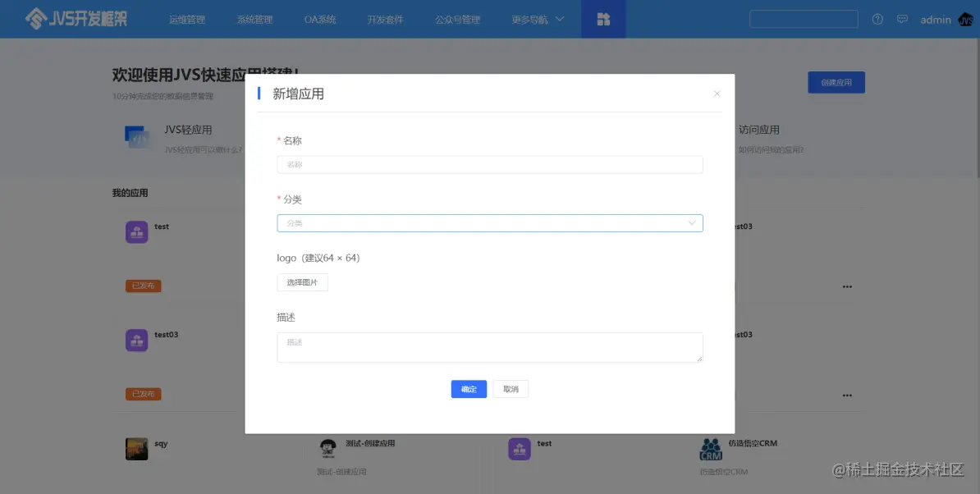Open the help question mark icon
This screenshot has width=980, height=494.
877,20
